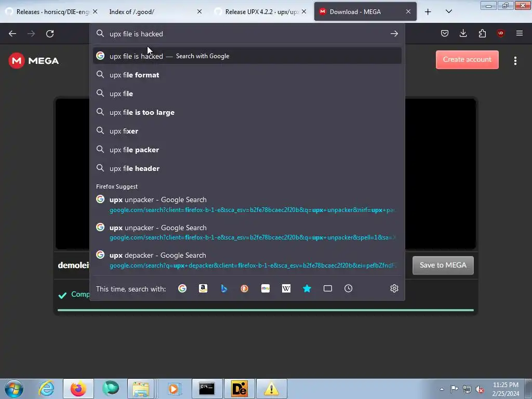Open the Pocket save icon
The height and width of the screenshot is (399, 532).
pyautogui.click(x=445, y=33)
